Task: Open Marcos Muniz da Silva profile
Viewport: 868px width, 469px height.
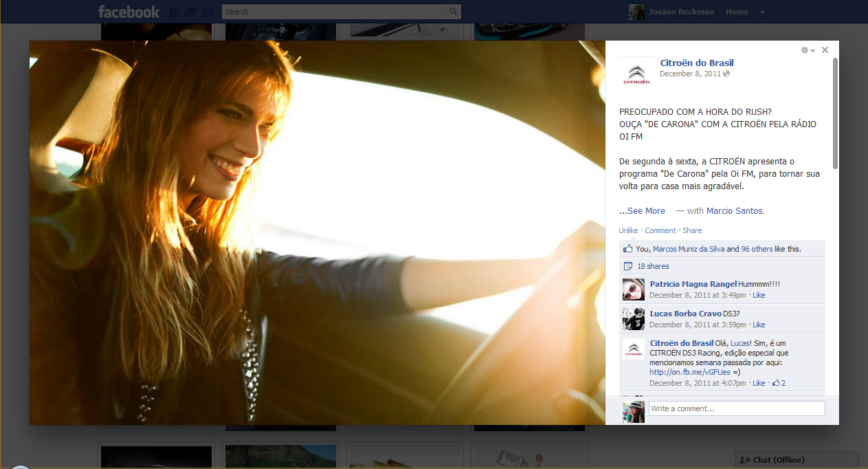Action: (688, 249)
